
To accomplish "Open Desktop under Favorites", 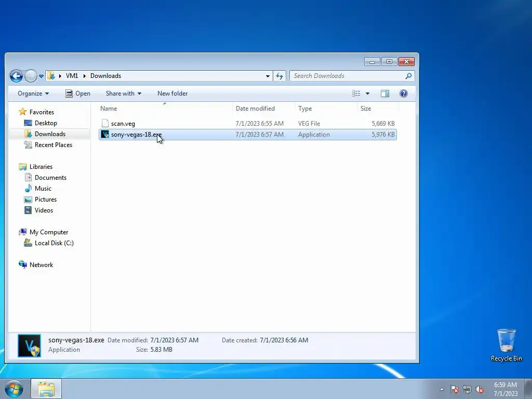I will (46, 123).
